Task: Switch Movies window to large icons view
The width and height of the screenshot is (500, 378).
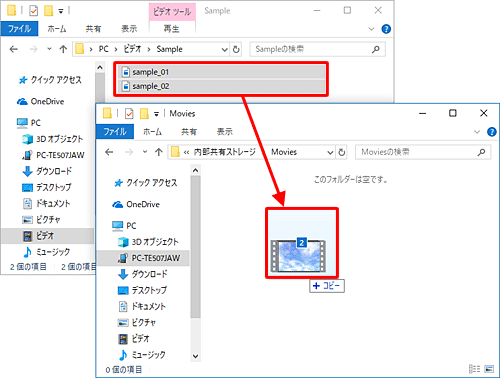Action: coord(489,369)
